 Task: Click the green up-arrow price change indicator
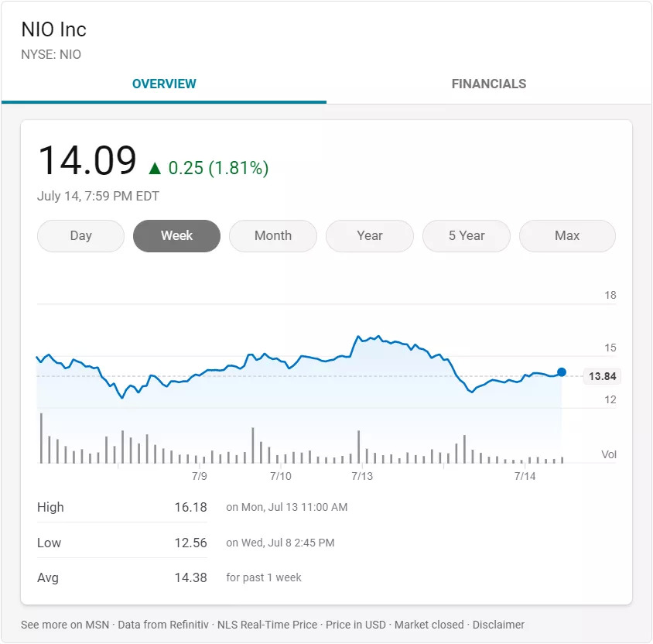tap(155, 168)
